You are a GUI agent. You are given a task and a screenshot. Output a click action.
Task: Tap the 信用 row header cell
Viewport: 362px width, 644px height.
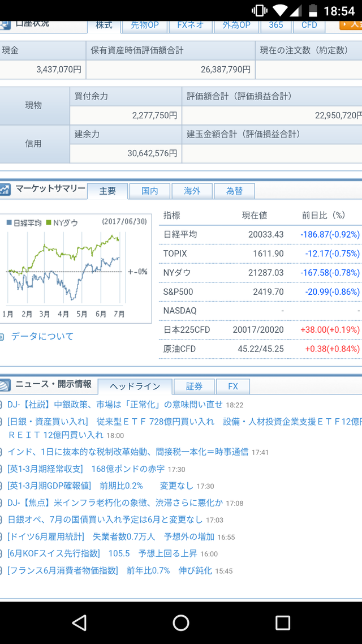pos(34,144)
